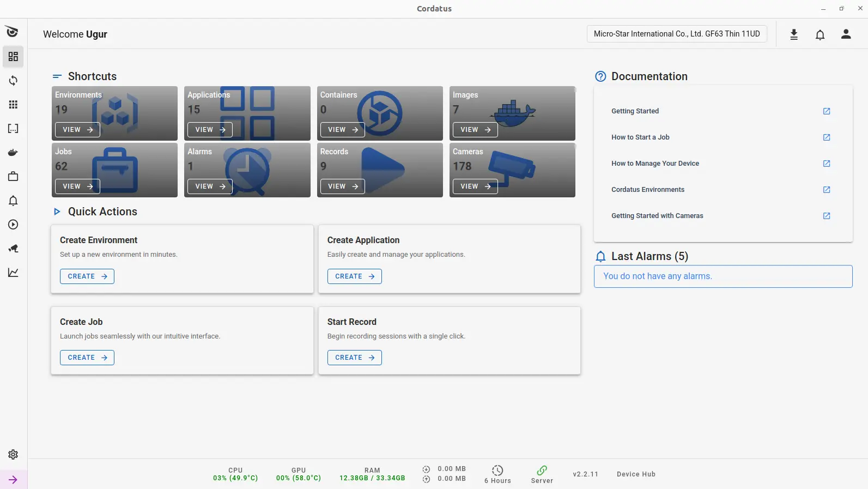868x489 pixels.
Task: Open the sync/refresh icon in sidebar
Action: pos(13,81)
